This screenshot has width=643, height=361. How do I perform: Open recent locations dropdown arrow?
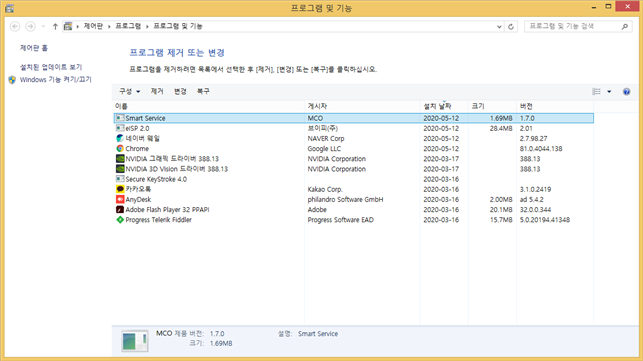43,27
